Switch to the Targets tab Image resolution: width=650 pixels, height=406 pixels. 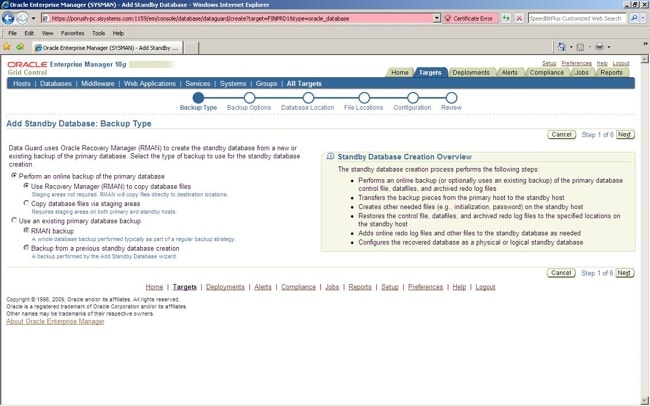430,72
